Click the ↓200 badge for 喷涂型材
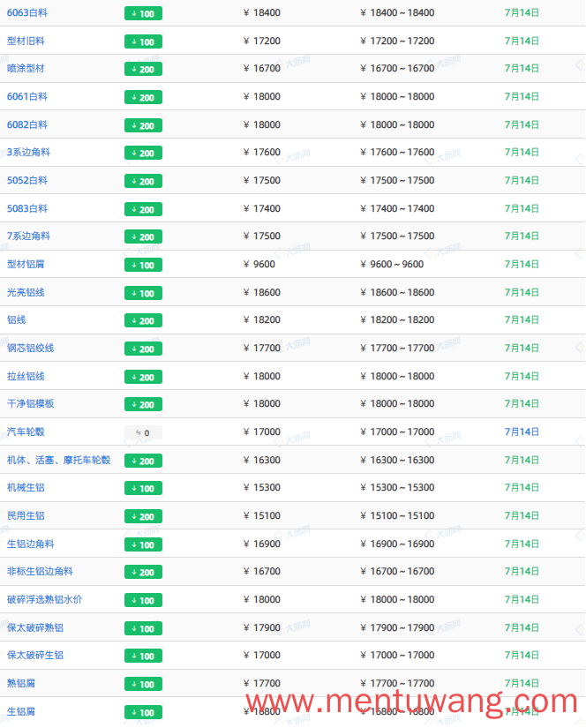Screen dimensions: 586x728 (143, 69)
